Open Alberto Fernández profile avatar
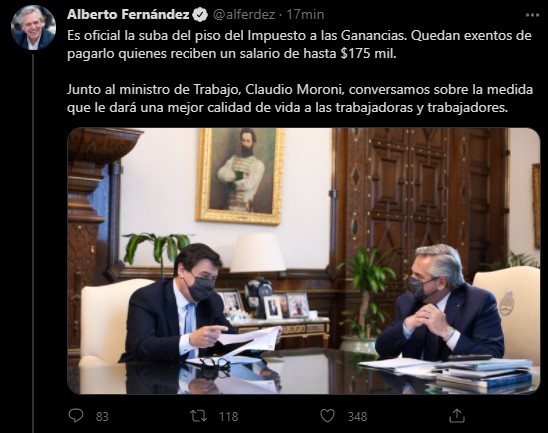Viewport: 548px width, 433px height. point(34,28)
